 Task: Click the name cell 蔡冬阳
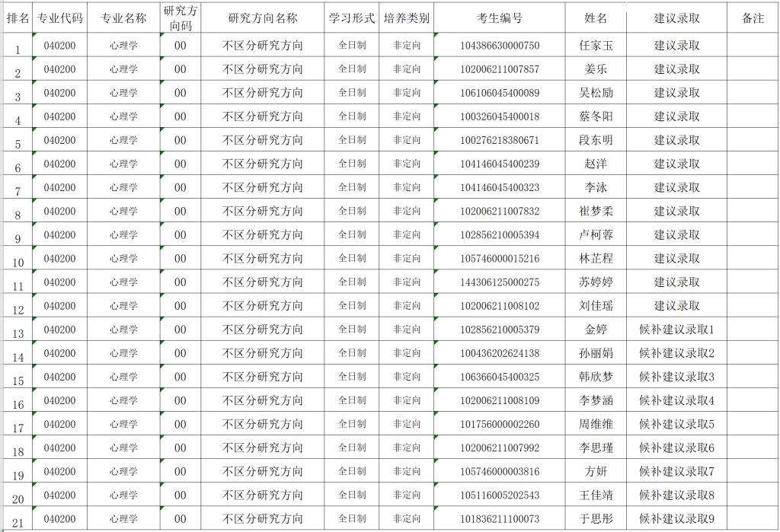point(596,116)
